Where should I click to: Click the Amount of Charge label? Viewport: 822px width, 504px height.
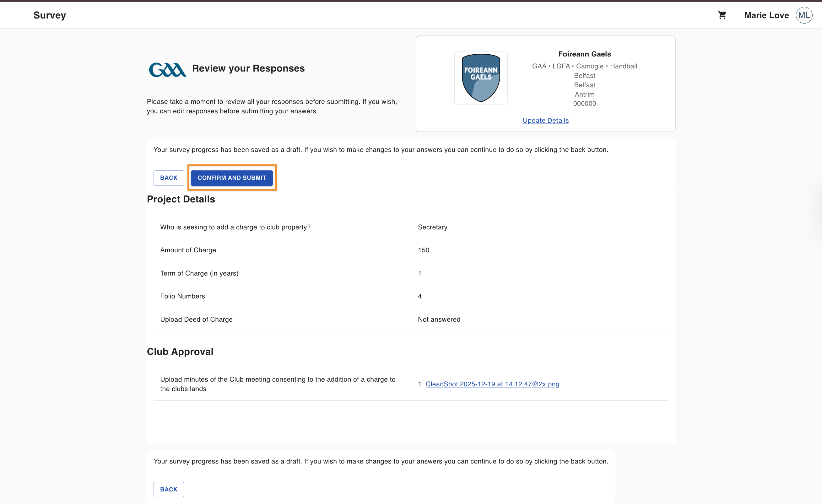[188, 250]
